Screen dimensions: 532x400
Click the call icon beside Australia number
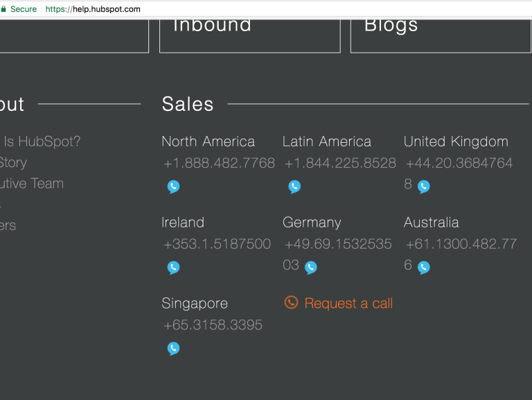coord(424,268)
